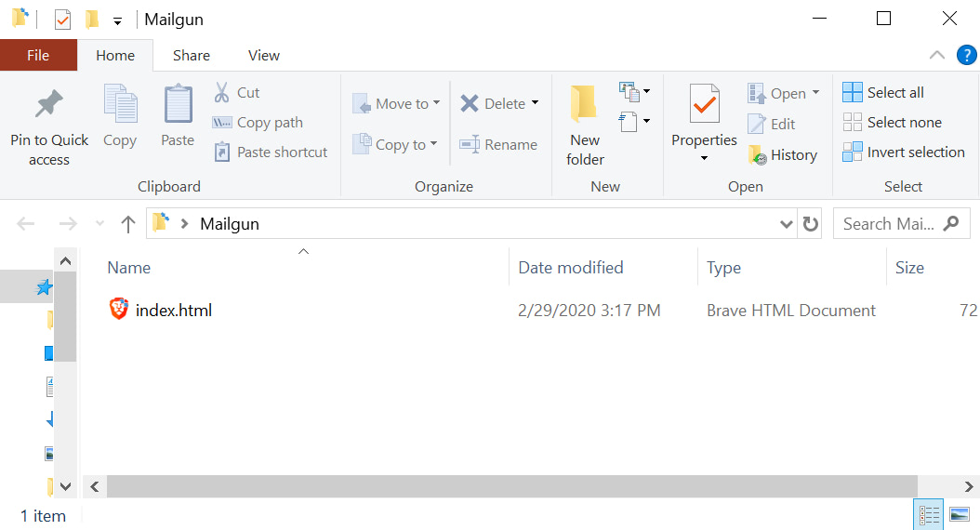This screenshot has height=530, width=980.
Task: Open the Help question mark button
Action: coord(966,55)
